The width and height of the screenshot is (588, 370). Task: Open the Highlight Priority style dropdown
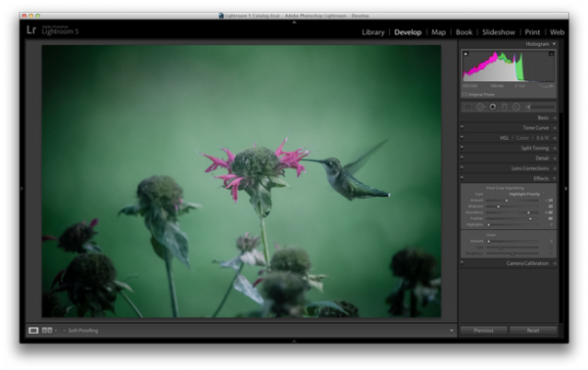526,194
